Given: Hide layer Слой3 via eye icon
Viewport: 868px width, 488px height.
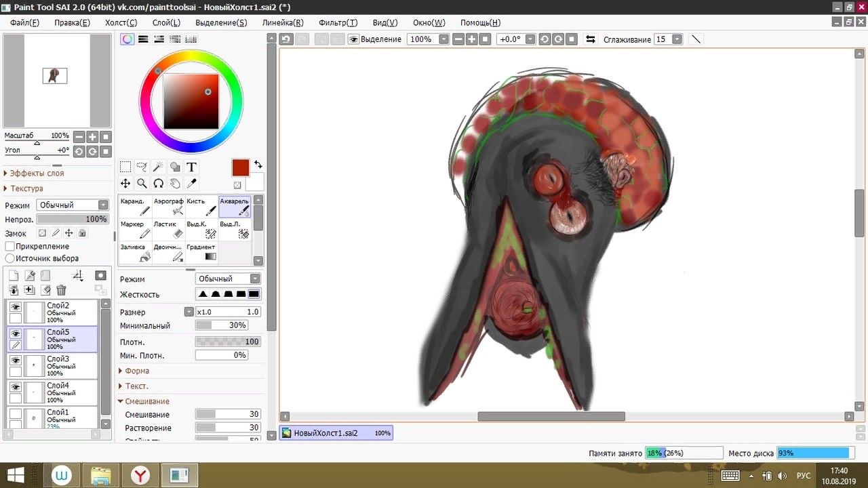Looking at the screenshot, I should click(15, 361).
